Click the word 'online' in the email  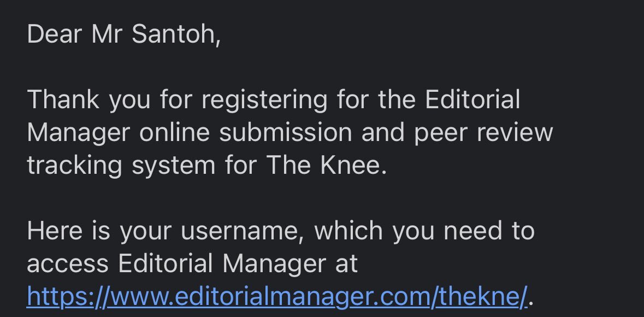click(x=175, y=132)
